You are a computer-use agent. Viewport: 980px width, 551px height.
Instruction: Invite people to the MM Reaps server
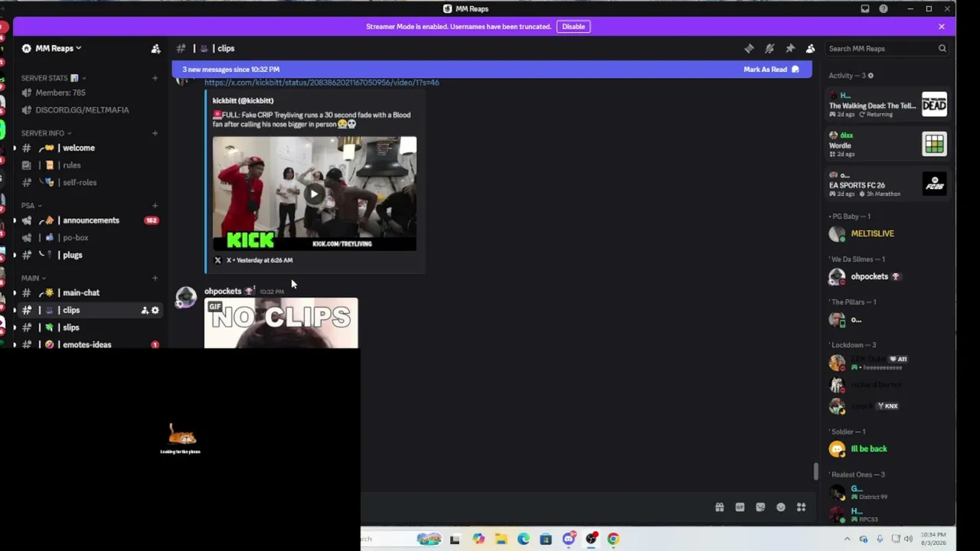point(155,48)
